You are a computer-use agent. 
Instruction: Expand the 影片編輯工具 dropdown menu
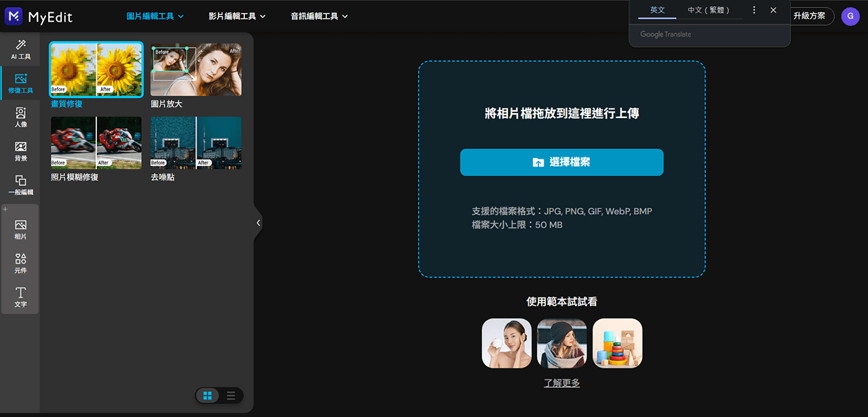[x=237, y=16]
